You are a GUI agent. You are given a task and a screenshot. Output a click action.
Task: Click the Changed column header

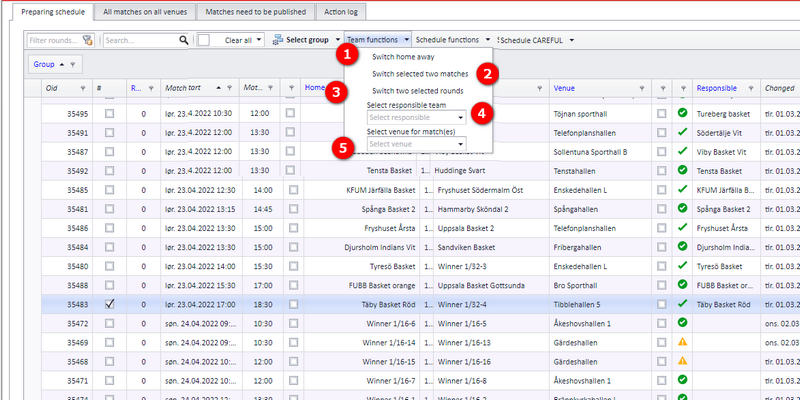coord(780,88)
